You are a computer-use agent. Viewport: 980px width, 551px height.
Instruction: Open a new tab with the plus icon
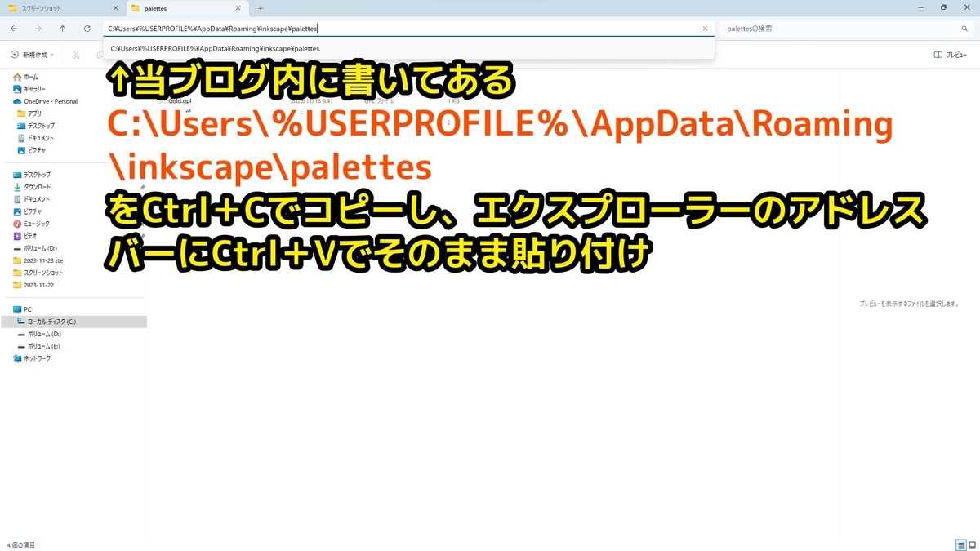[x=260, y=9]
